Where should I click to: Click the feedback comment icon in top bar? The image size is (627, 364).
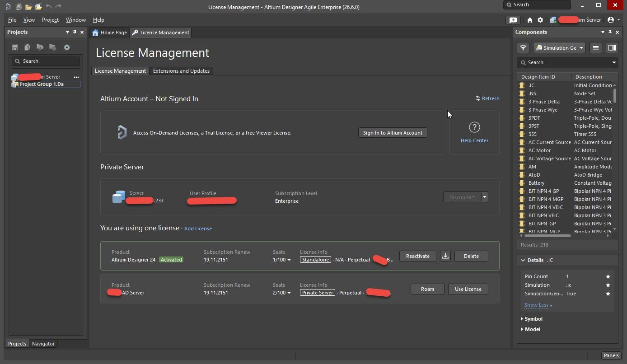tap(513, 20)
